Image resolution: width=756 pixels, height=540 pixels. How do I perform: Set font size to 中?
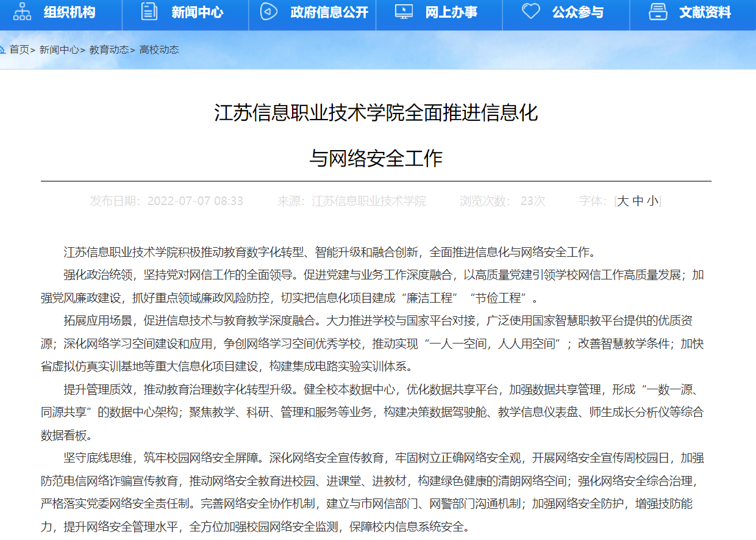tap(638, 201)
